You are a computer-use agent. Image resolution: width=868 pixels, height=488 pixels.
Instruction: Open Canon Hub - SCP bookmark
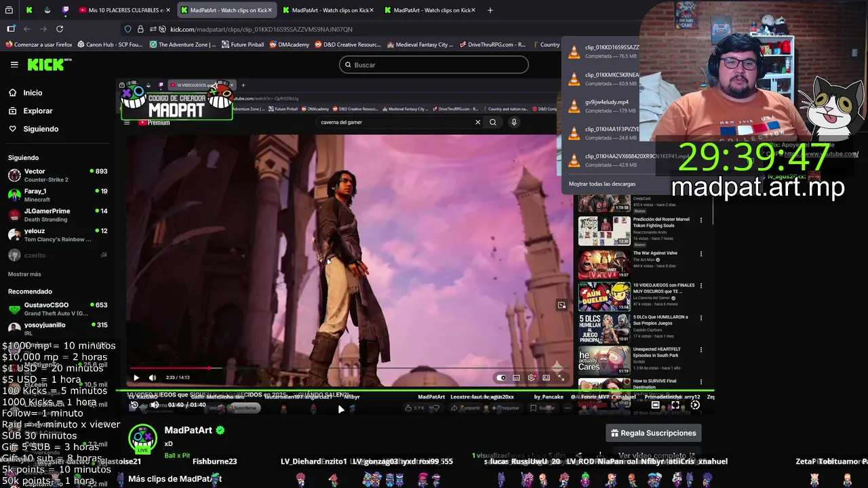(x=110, y=45)
